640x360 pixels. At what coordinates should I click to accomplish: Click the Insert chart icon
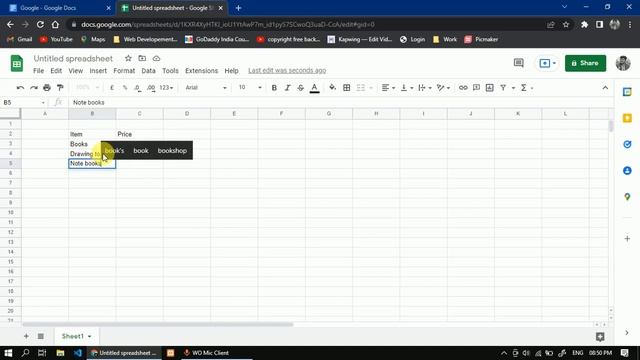490,88
